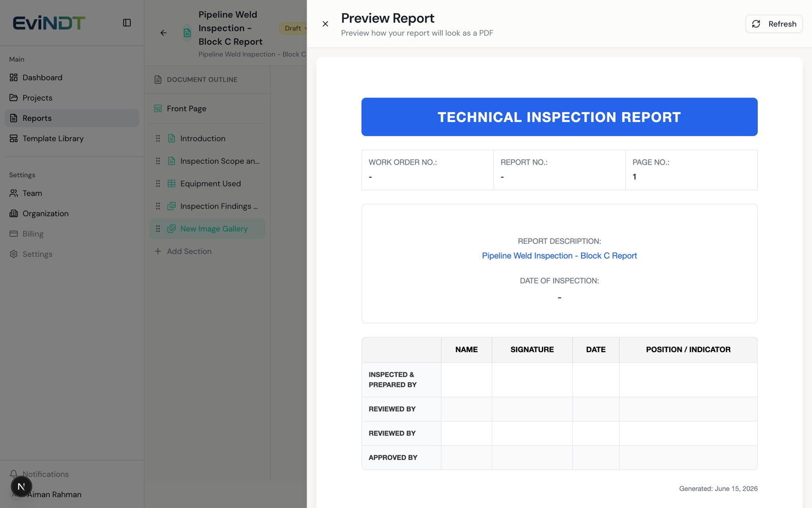Click the Position / Indicator column header
The width and height of the screenshot is (812, 508).
[688, 350]
